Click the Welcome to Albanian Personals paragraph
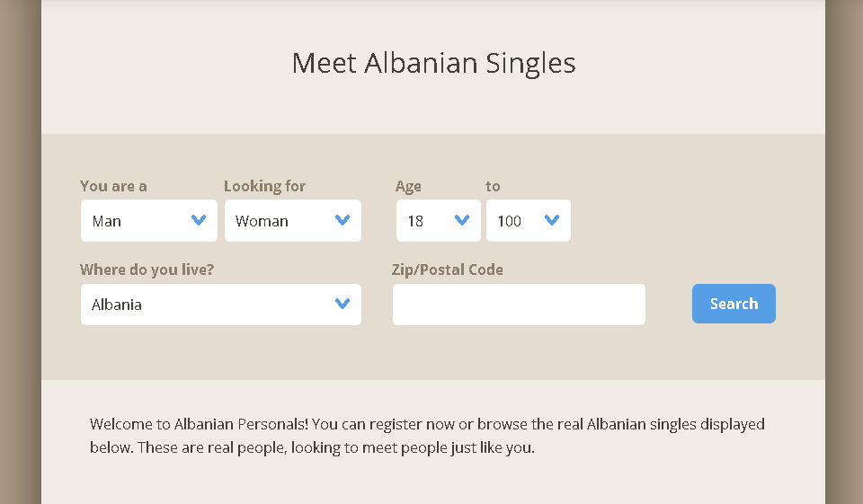This screenshot has height=504, width=863. point(427,435)
